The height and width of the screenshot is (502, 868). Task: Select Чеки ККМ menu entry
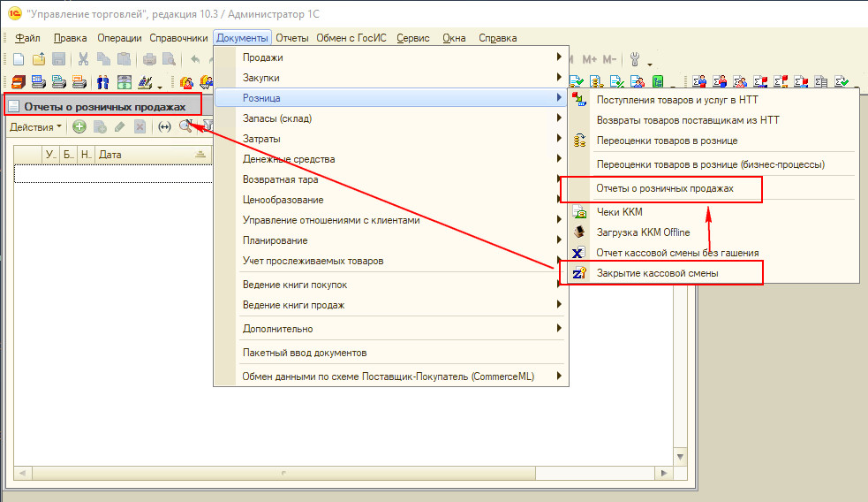point(620,211)
